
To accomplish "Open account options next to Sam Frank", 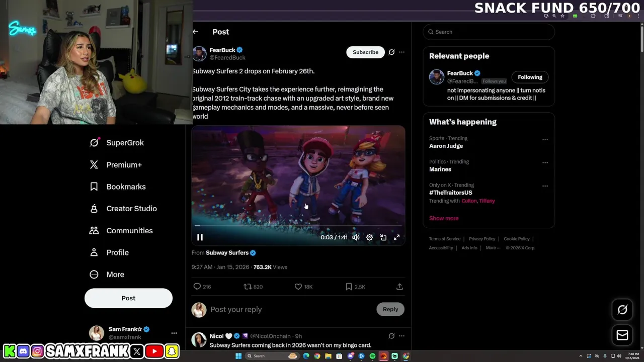I will pos(174,333).
